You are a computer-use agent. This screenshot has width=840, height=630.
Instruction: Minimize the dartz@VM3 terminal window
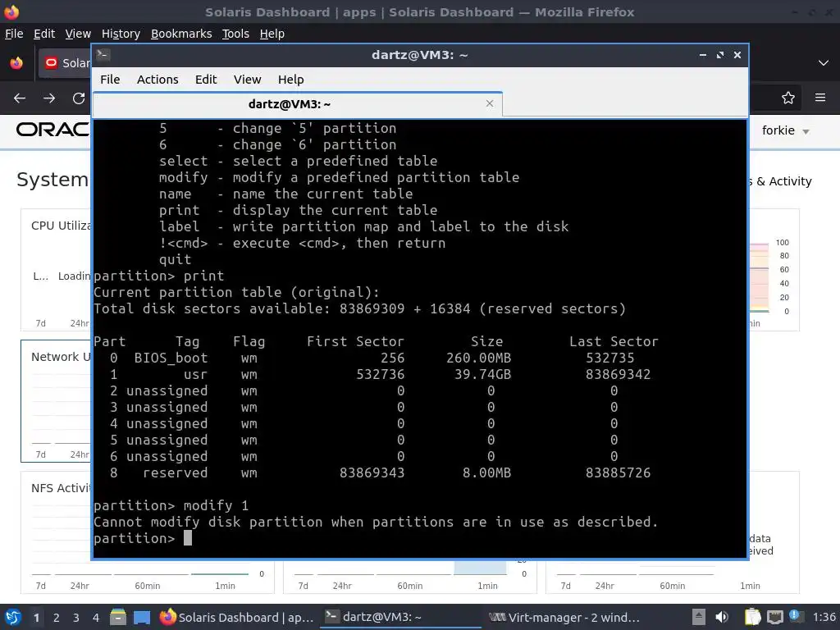click(703, 55)
